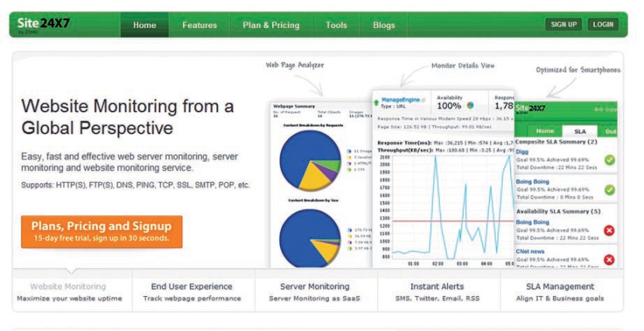The height and width of the screenshot is (331, 644).
Task: Go to Plan & Pricing
Action: pos(271,25)
